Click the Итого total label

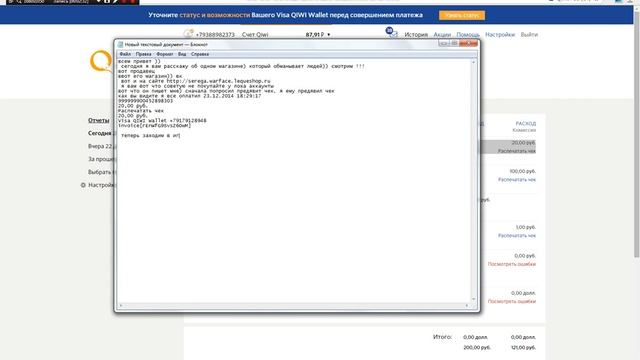tap(442, 337)
